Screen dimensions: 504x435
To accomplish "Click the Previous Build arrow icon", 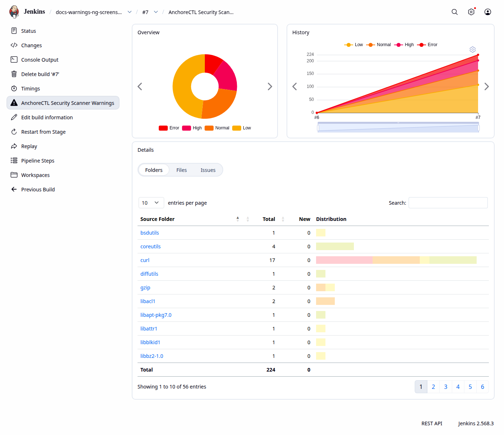I will pyautogui.click(x=14, y=189).
